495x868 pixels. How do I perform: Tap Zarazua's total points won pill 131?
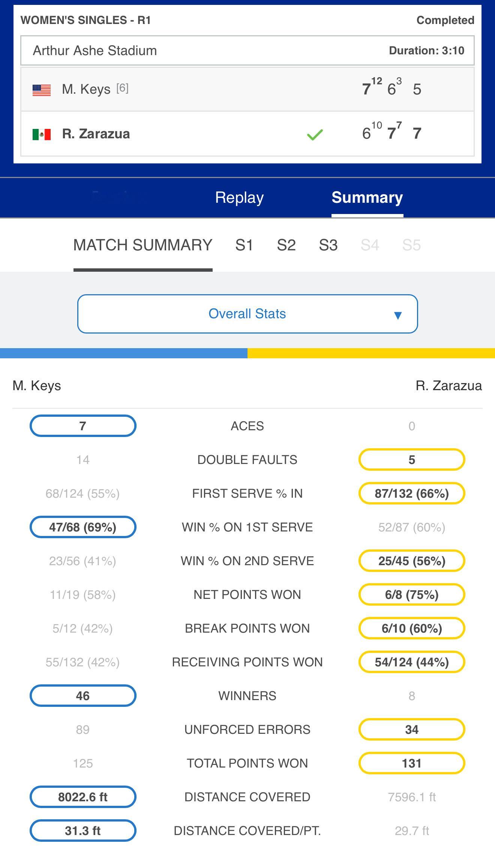412,763
